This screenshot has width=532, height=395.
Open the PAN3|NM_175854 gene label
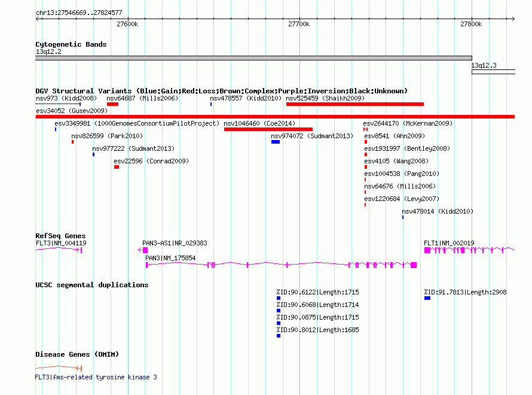[170, 258]
